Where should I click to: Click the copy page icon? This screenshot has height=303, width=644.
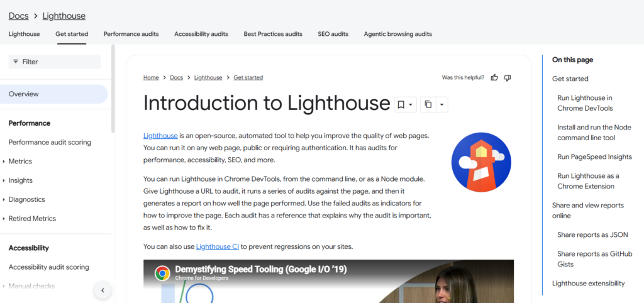[428, 104]
